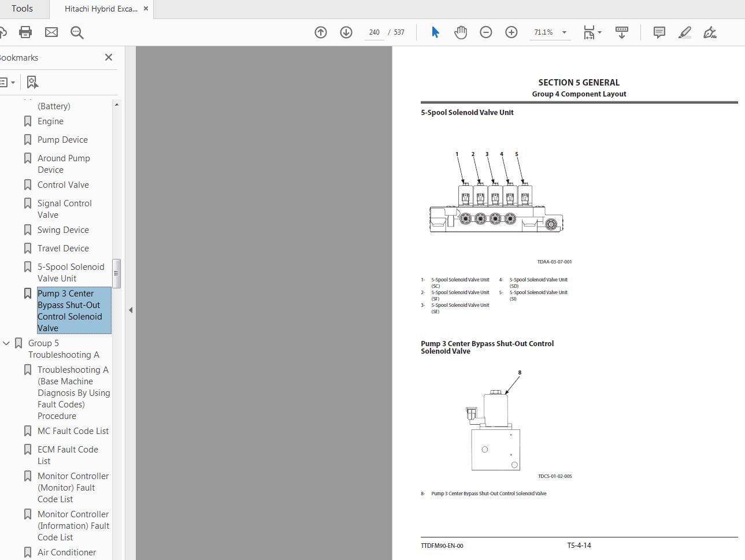
Task: Click the document code 'TTDFM90-EN-00'
Action: pos(442,546)
